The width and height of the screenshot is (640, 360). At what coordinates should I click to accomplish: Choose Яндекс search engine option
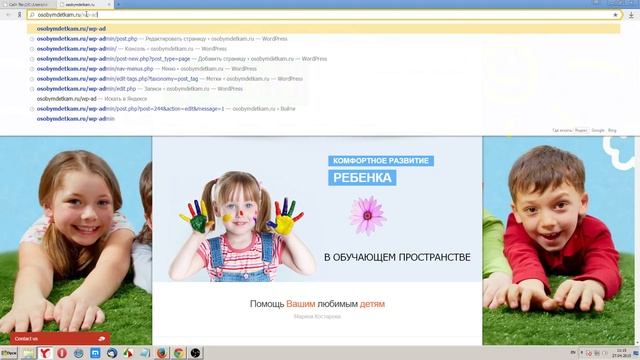pos(581,130)
